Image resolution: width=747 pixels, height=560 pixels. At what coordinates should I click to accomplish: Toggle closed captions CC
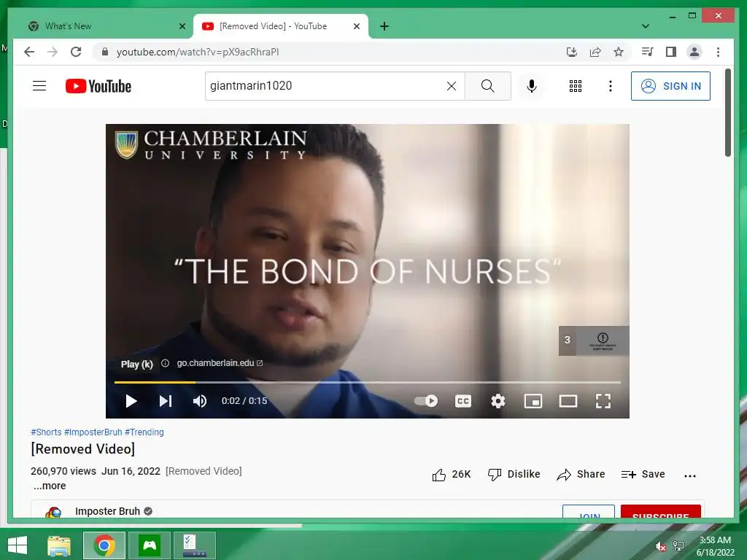tap(462, 401)
